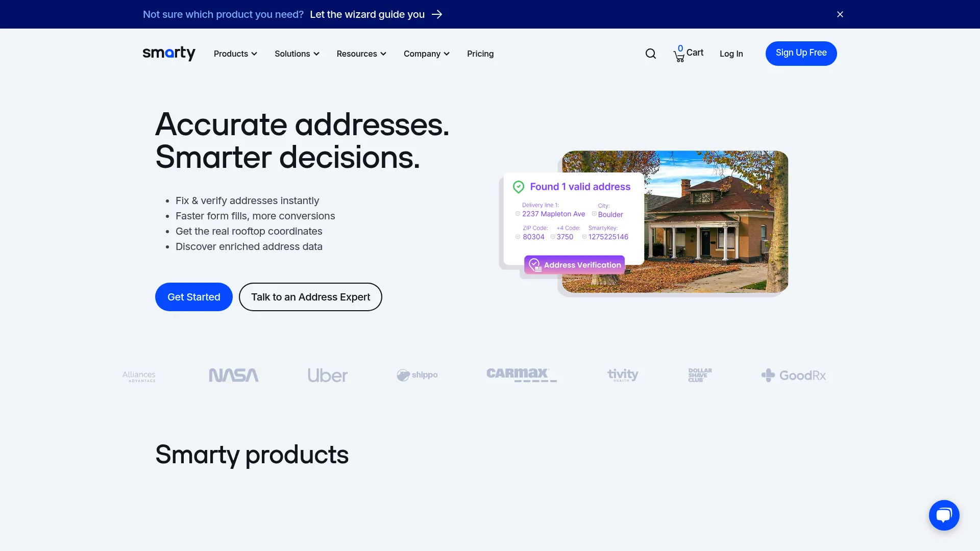980x551 pixels.
Task: Click the Shippo logo
Action: coord(417,375)
